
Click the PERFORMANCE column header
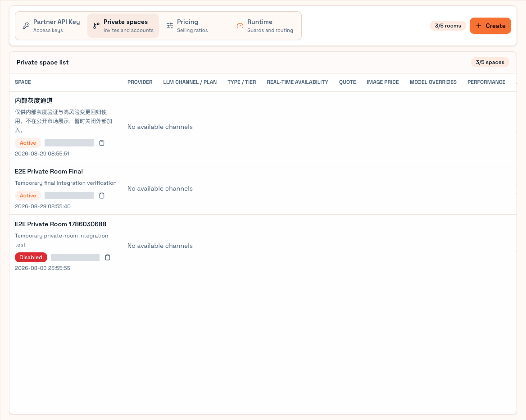click(x=486, y=82)
